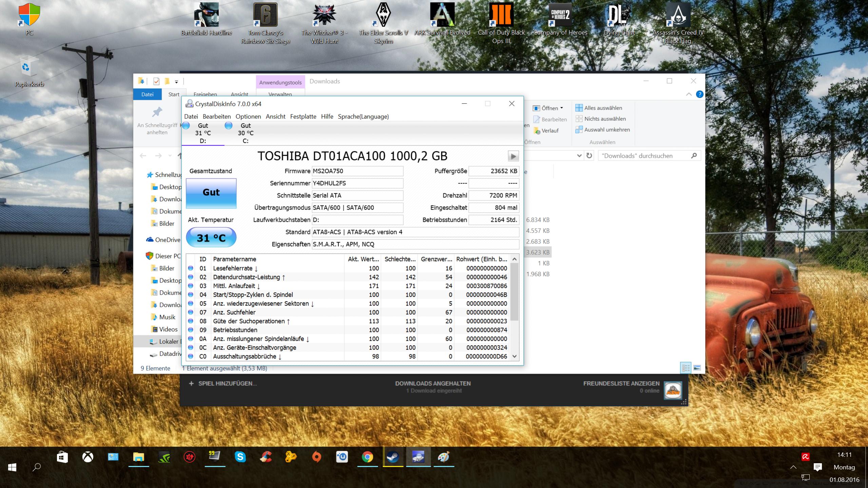868x488 pixels.
Task: Click the Explorer help question mark icon
Action: [x=699, y=94]
